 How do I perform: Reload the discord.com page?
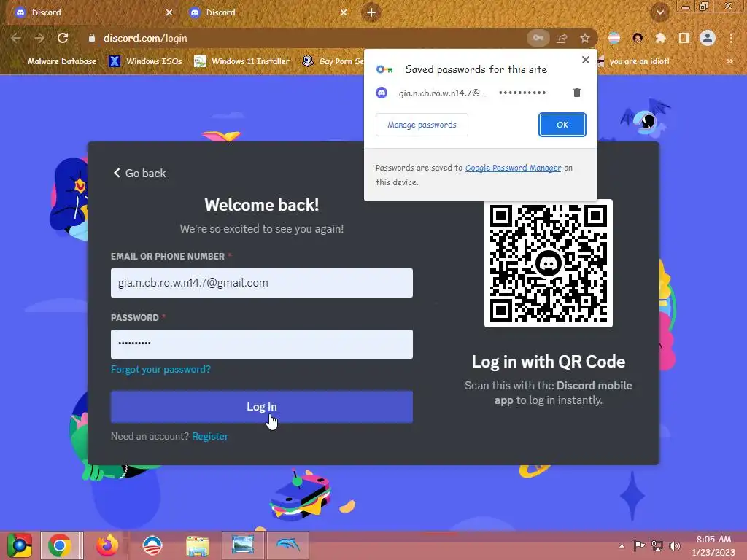(x=63, y=38)
